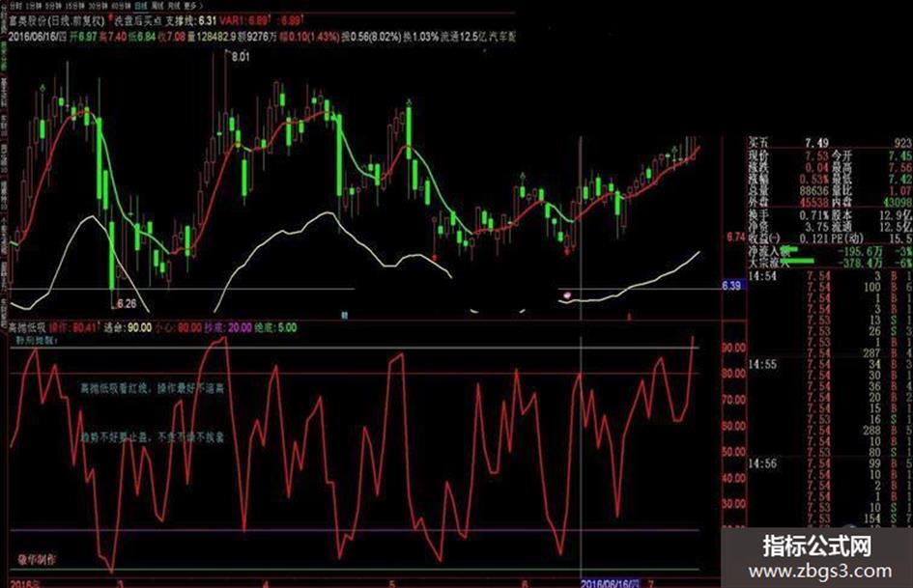Select the 60分钟 period tab
Image resolution: width=913 pixels, height=588 pixels.
coord(121,5)
